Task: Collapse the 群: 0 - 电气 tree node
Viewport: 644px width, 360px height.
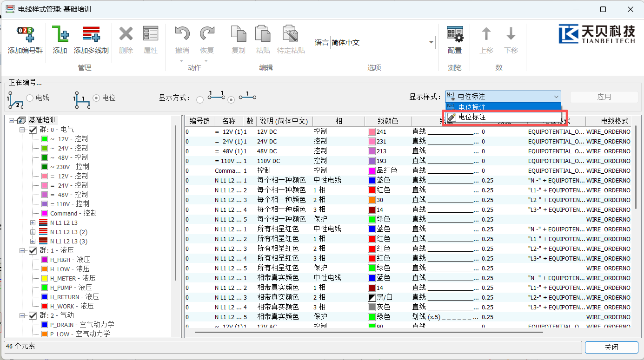Action: (x=22, y=130)
